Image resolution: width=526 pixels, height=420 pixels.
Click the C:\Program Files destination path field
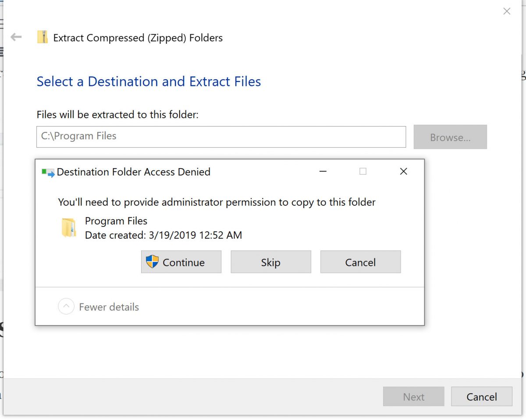pyautogui.click(x=221, y=137)
